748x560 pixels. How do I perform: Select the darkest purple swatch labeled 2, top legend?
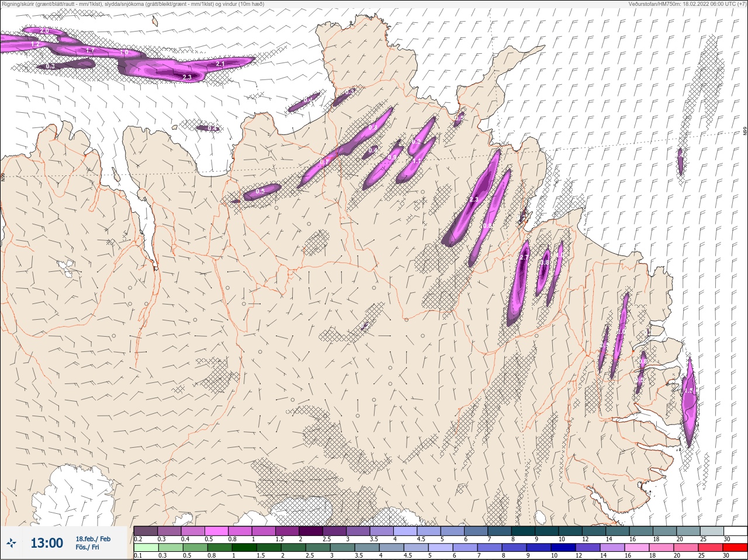(311, 531)
